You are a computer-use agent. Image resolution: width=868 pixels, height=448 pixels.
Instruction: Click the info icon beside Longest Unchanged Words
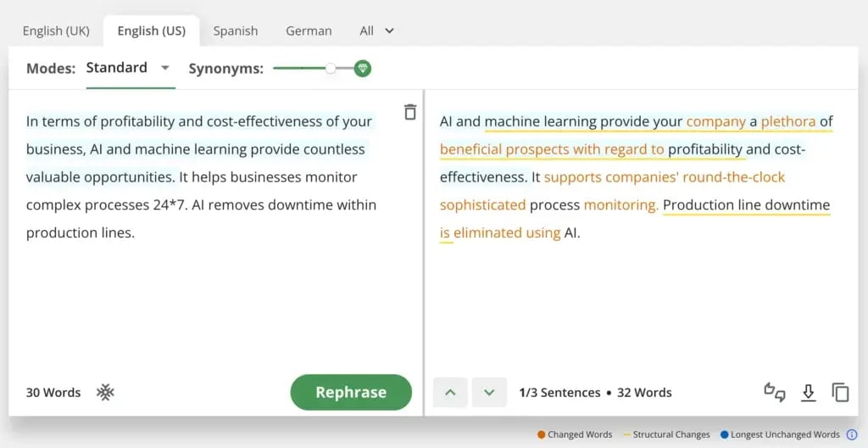click(x=852, y=434)
